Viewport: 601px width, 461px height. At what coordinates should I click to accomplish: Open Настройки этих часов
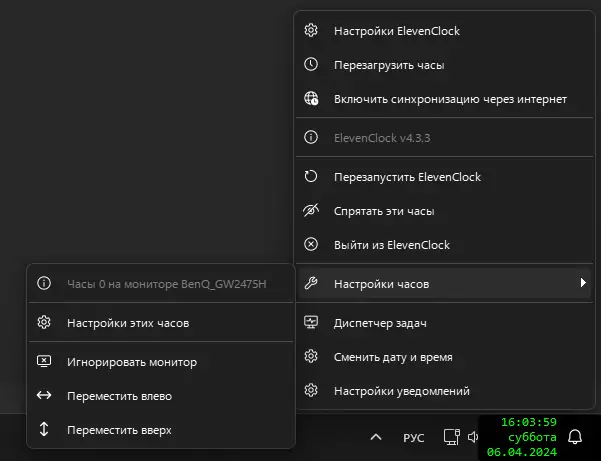pyautogui.click(x=127, y=323)
